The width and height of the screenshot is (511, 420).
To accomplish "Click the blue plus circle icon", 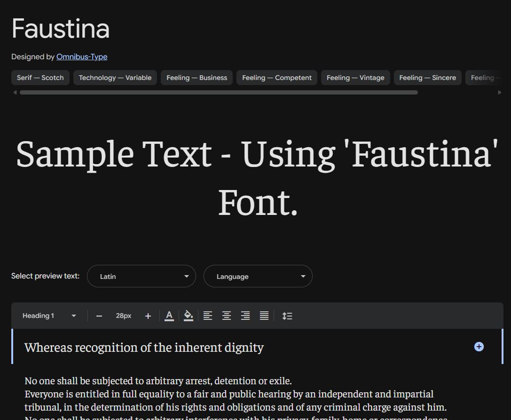I will (x=479, y=347).
